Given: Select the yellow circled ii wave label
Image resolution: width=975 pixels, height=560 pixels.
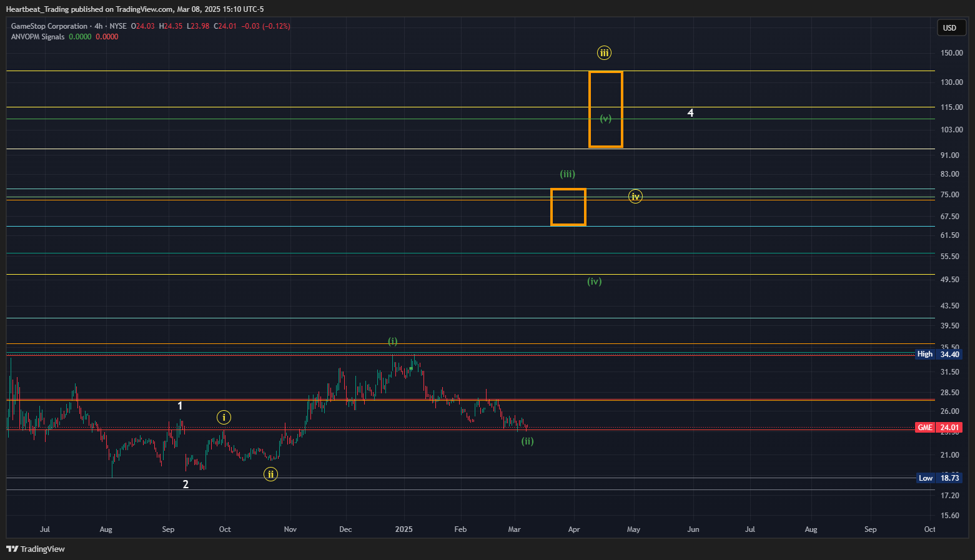Looking at the screenshot, I should click(x=270, y=474).
